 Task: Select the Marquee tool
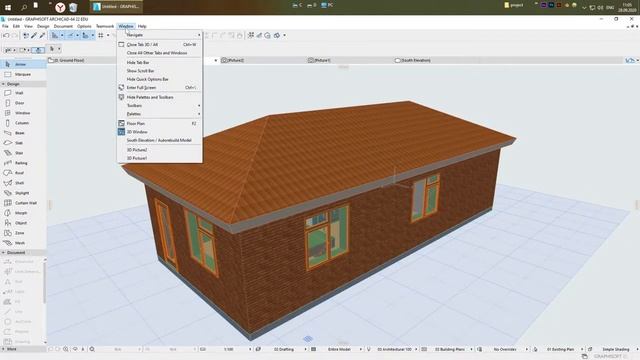23,74
